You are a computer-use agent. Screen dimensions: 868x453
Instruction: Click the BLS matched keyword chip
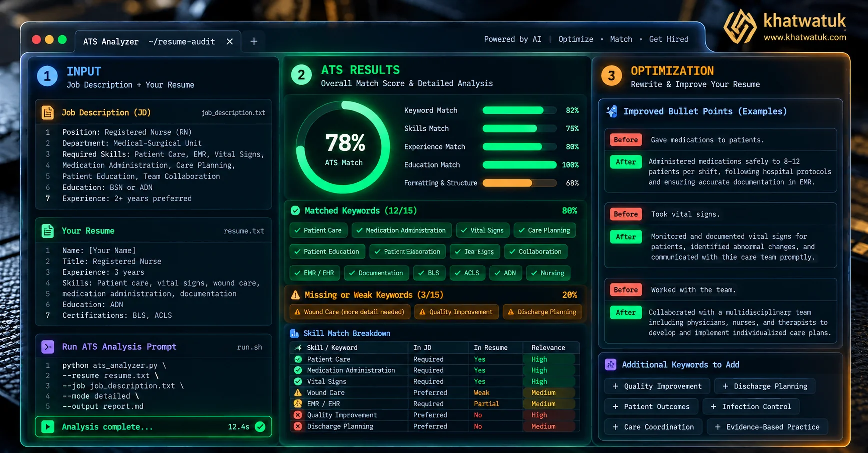pos(429,273)
